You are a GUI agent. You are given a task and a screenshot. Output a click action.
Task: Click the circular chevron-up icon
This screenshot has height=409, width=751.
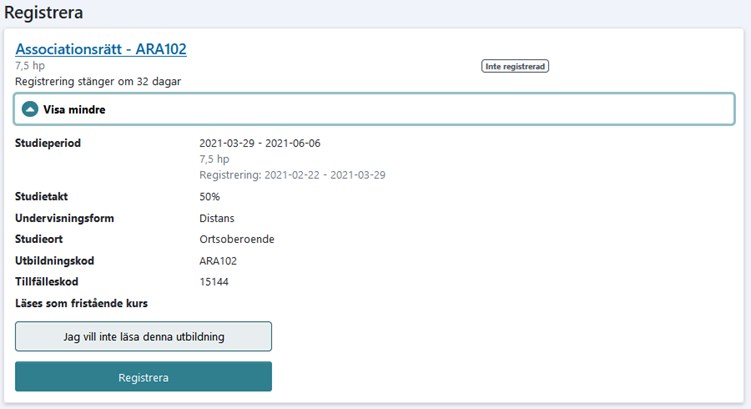30,109
